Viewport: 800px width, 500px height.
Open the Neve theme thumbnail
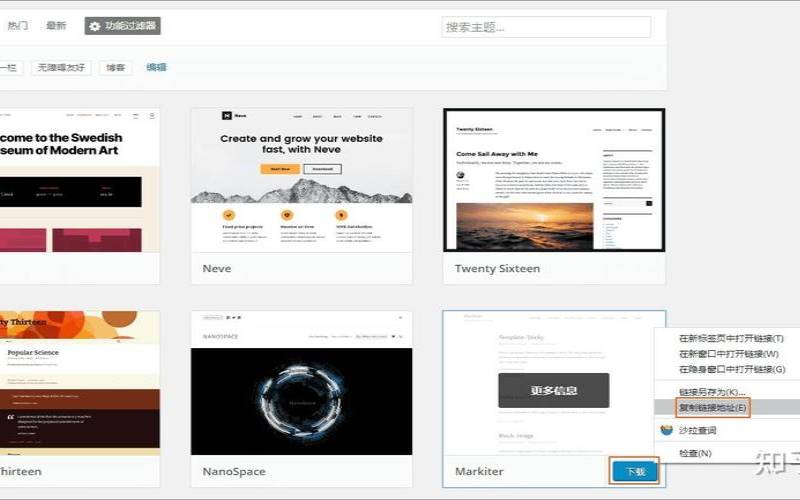pyautogui.click(x=302, y=180)
